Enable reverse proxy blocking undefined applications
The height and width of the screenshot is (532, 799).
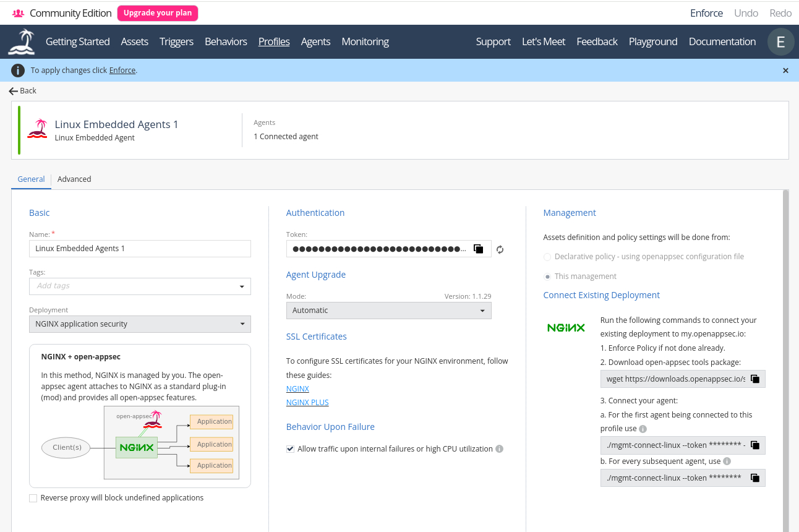[33, 498]
